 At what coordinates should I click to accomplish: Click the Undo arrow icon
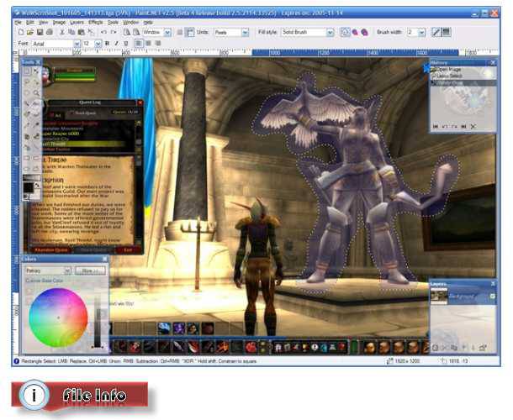tap(103, 32)
